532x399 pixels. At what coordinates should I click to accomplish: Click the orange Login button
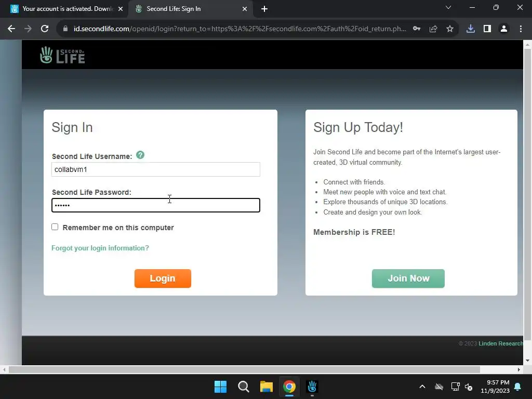[x=163, y=278]
